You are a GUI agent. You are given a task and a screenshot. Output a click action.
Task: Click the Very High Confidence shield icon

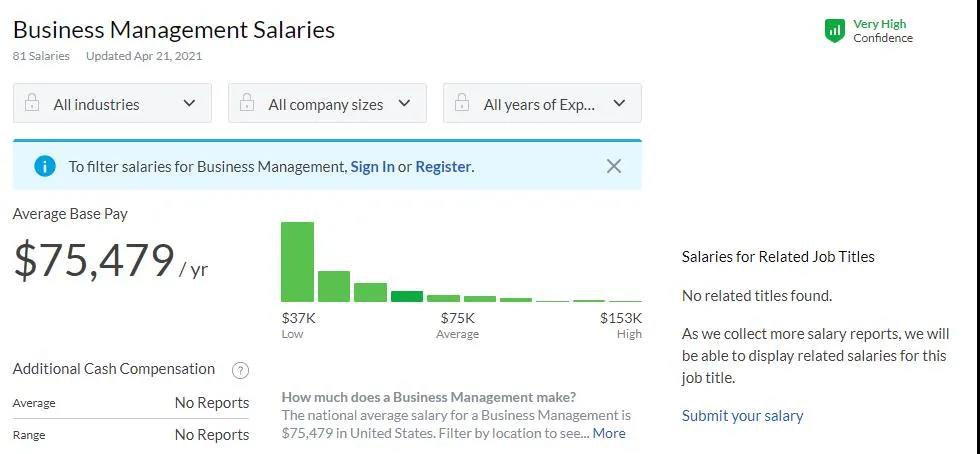[834, 31]
